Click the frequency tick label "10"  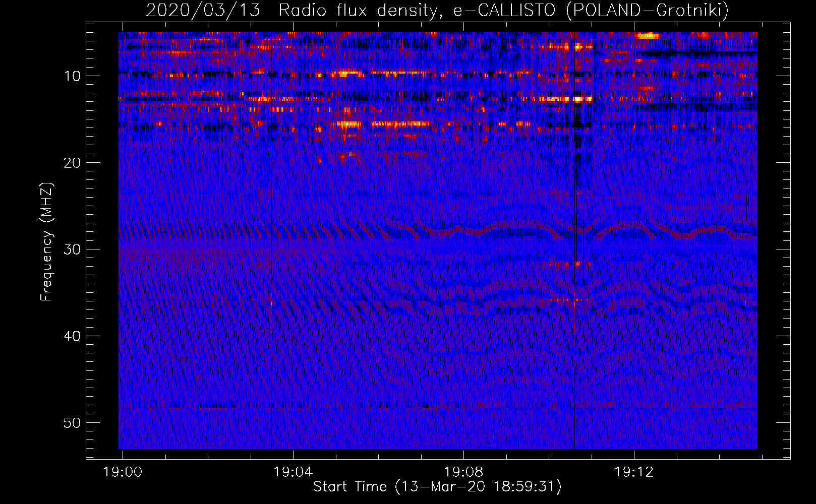tap(72, 76)
